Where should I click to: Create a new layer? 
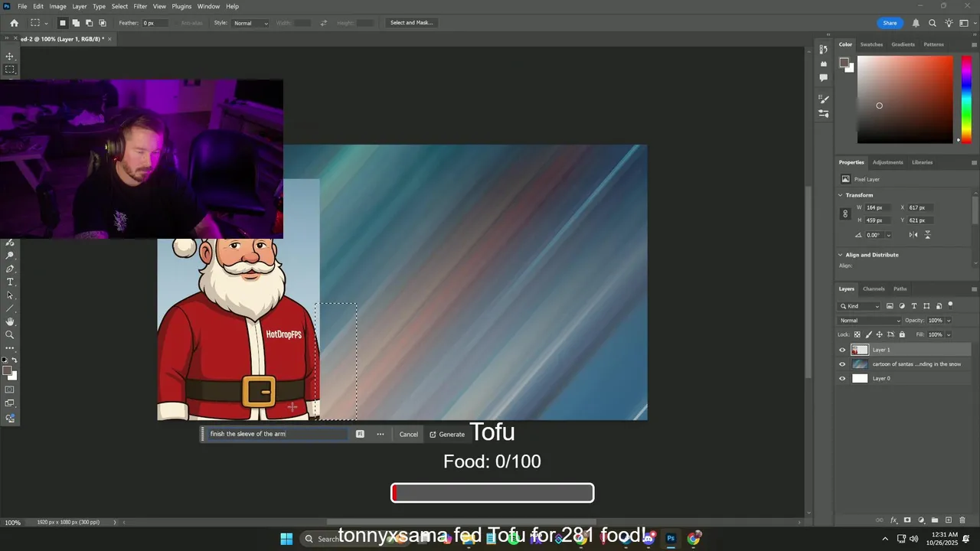tap(949, 520)
